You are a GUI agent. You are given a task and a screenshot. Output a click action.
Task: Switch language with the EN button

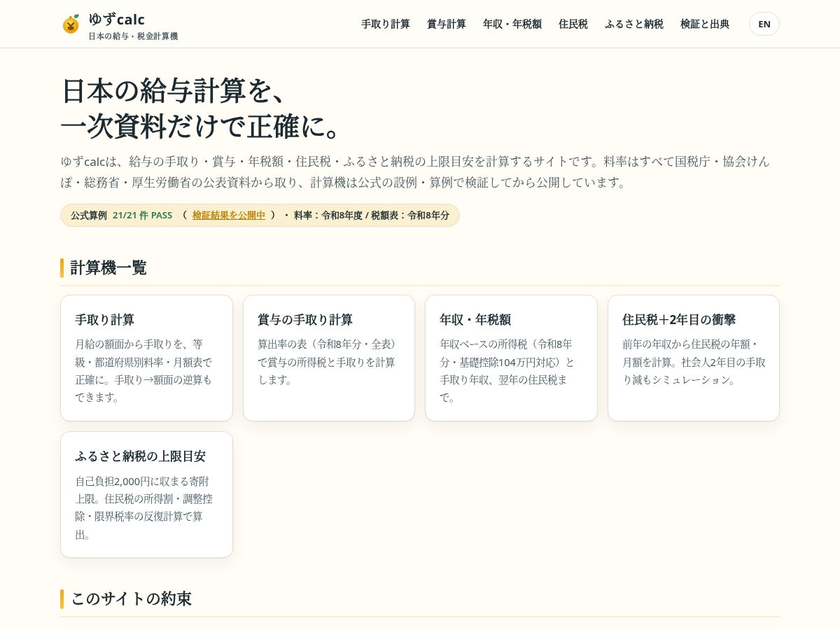click(764, 24)
